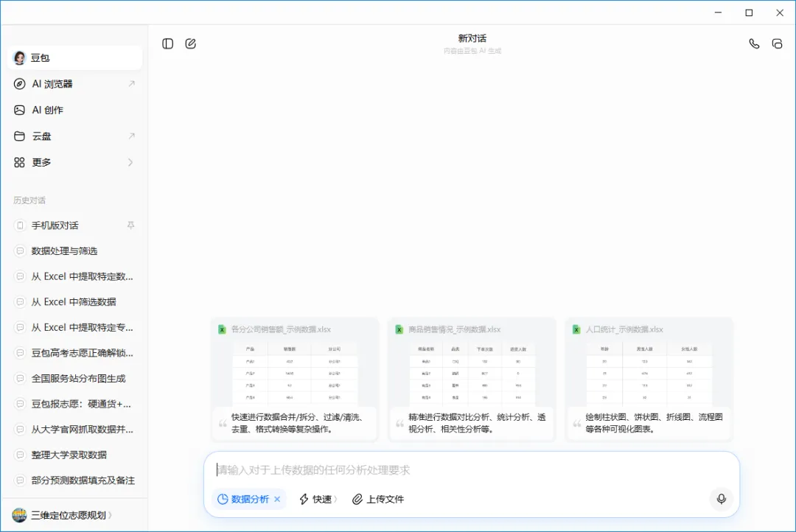Open the 手机版对话 conversation
This screenshot has height=532, width=796.
(75, 225)
